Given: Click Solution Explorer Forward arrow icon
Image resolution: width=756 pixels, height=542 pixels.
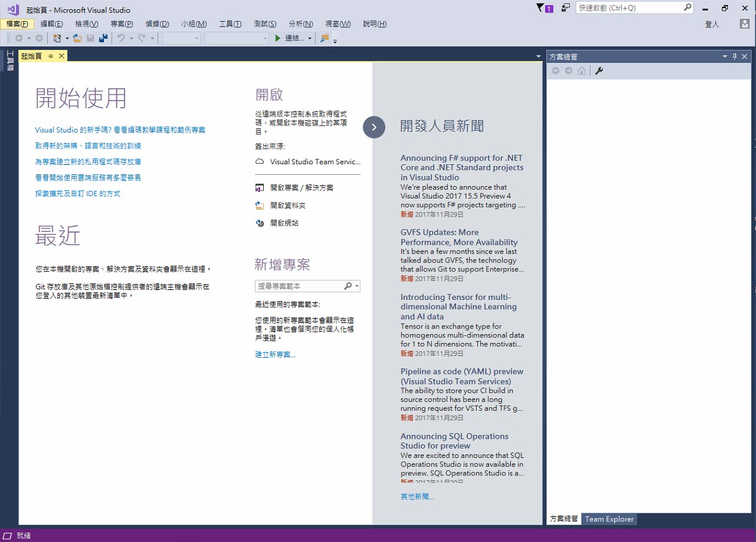Looking at the screenshot, I should click(569, 71).
